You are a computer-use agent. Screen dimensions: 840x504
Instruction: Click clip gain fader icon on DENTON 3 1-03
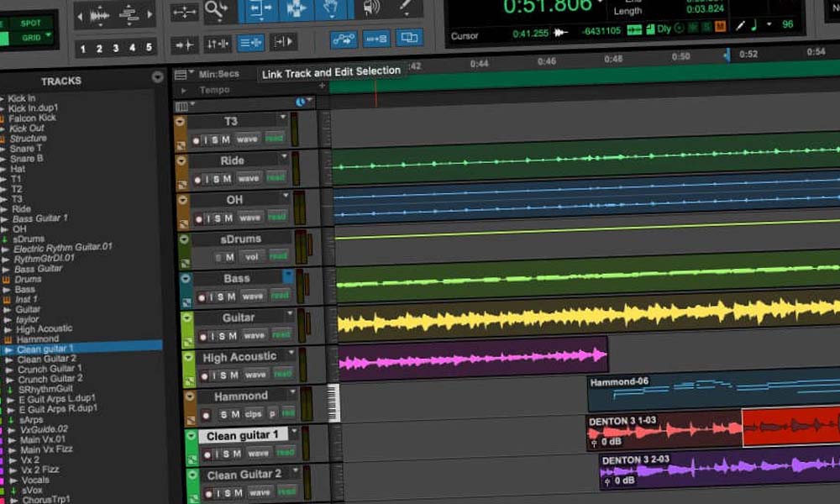(594, 443)
